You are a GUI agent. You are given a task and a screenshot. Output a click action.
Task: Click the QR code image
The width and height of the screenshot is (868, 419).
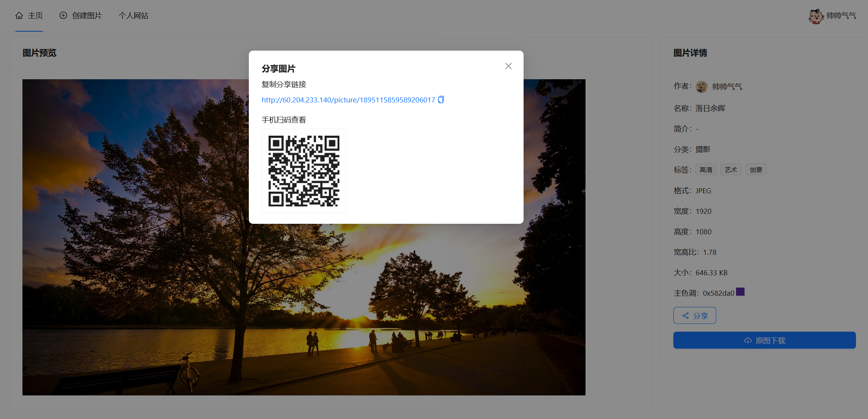tap(304, 171)
